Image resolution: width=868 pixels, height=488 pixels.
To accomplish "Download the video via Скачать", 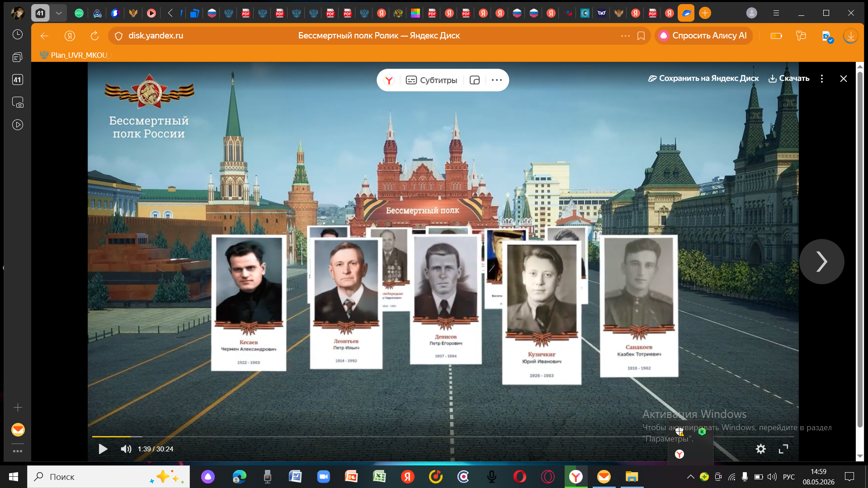I will point(789,78).
